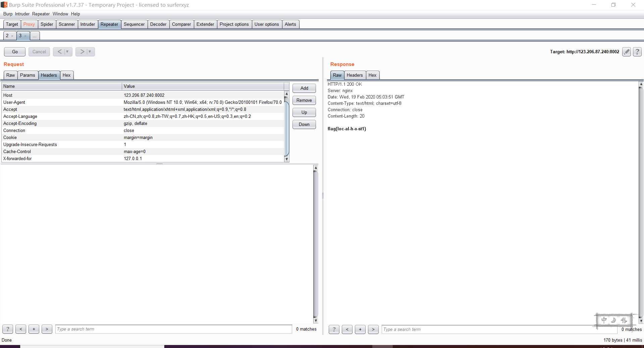
Task: Click response pane scrollbar down arrow
Action: pyautogui.click(x=641, y=321)
